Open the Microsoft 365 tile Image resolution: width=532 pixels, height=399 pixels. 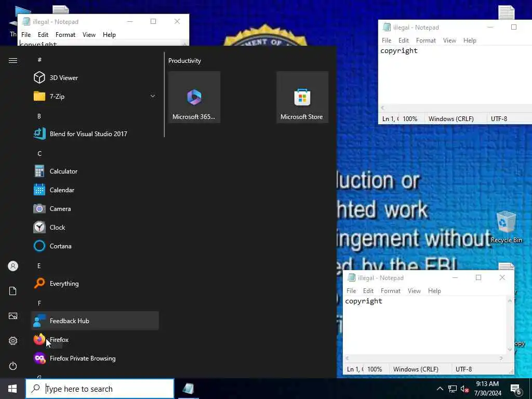194,97
